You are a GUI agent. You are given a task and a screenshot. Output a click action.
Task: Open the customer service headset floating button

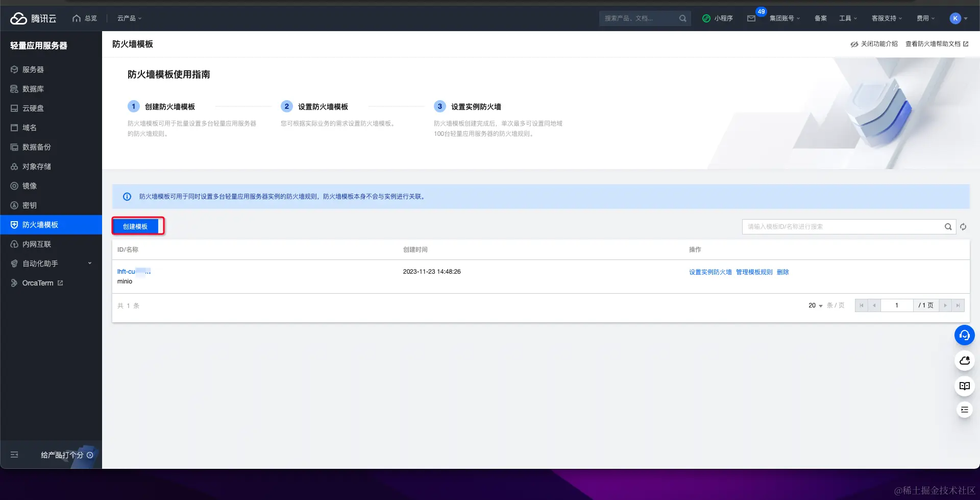pos(964,335)
